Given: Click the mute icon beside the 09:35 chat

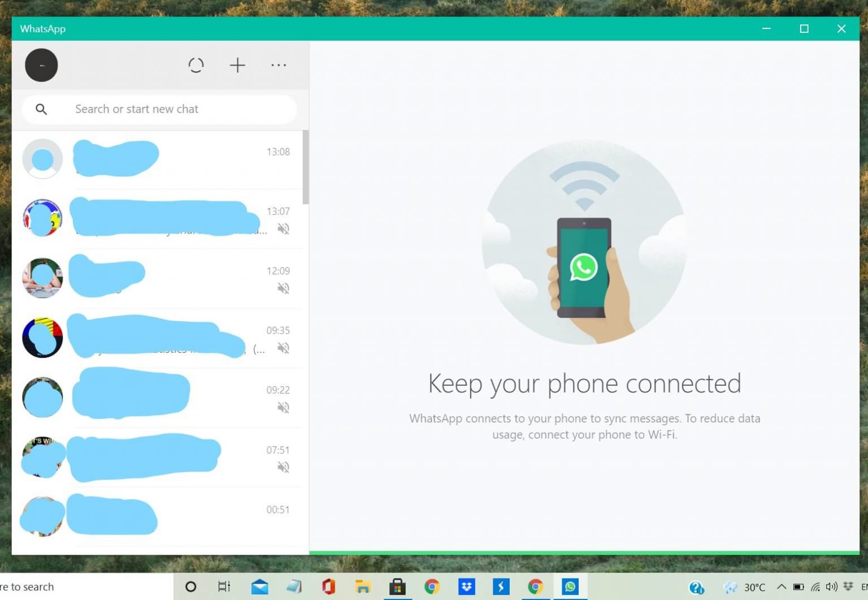Looking at the screenshot, I should [284, 348].
